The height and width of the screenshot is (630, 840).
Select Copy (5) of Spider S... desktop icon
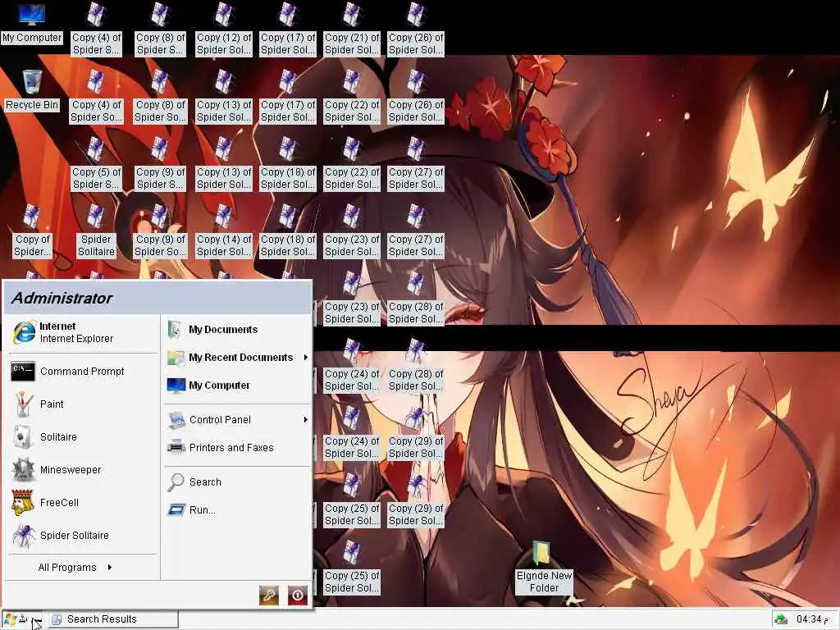pos(97,164)
